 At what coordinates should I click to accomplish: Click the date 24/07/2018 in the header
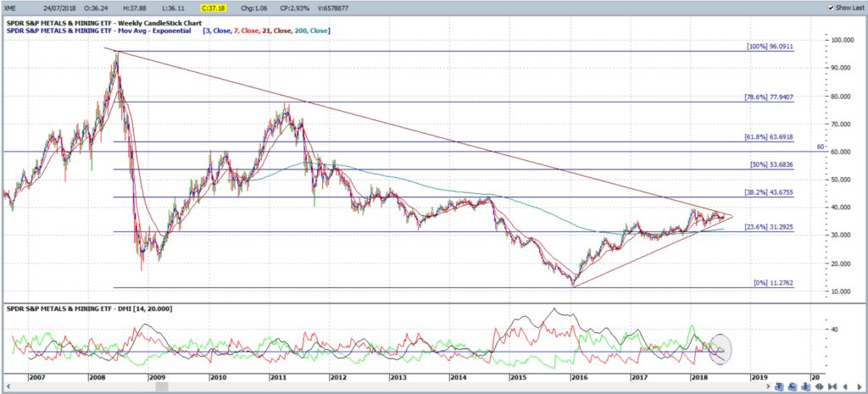[60, 8]
